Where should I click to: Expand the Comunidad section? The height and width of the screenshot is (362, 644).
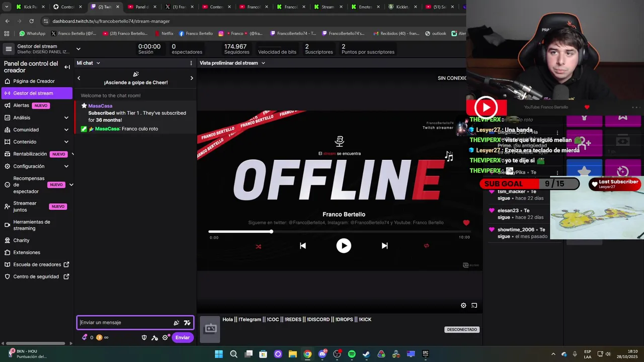tap(66, 130)
